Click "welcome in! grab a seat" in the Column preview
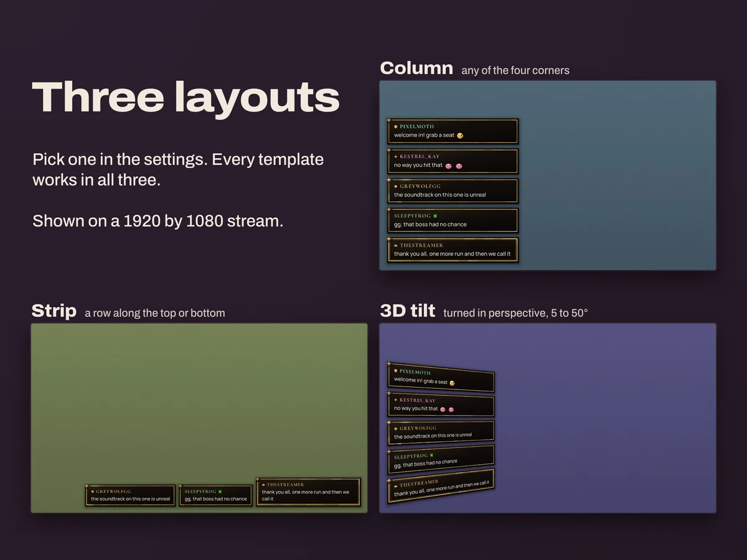The width and height of the screenshot is (747, 560). (424, 135)
